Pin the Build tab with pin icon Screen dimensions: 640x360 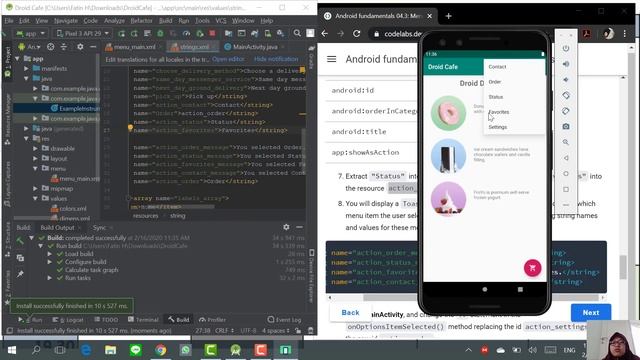coord(20,274)
